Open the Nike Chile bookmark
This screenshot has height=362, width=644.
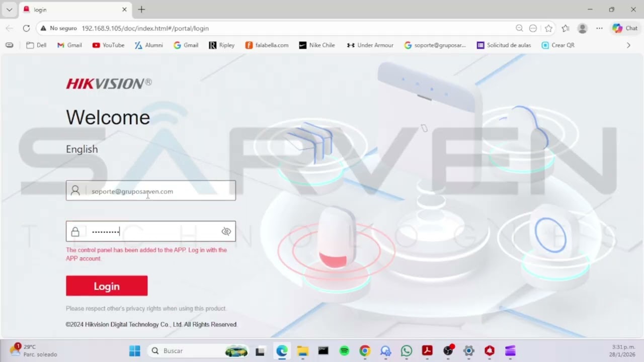coord(317,45)
